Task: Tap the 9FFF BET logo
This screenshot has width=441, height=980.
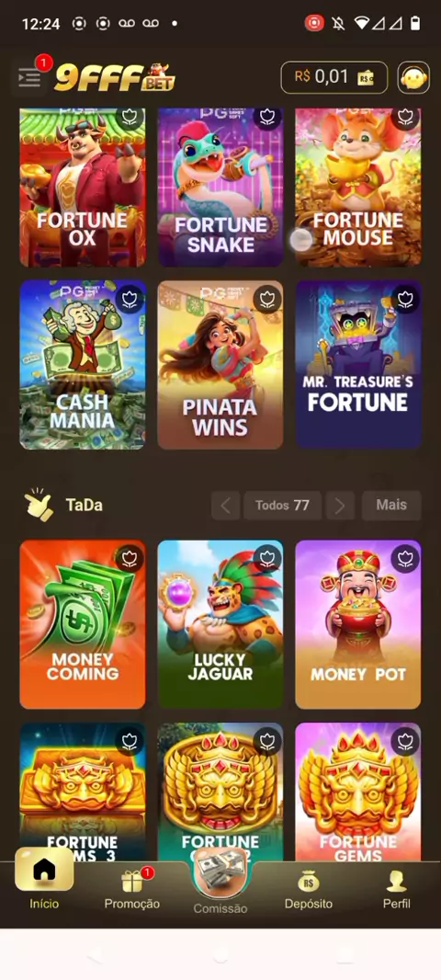Action: tap(114, 77)
